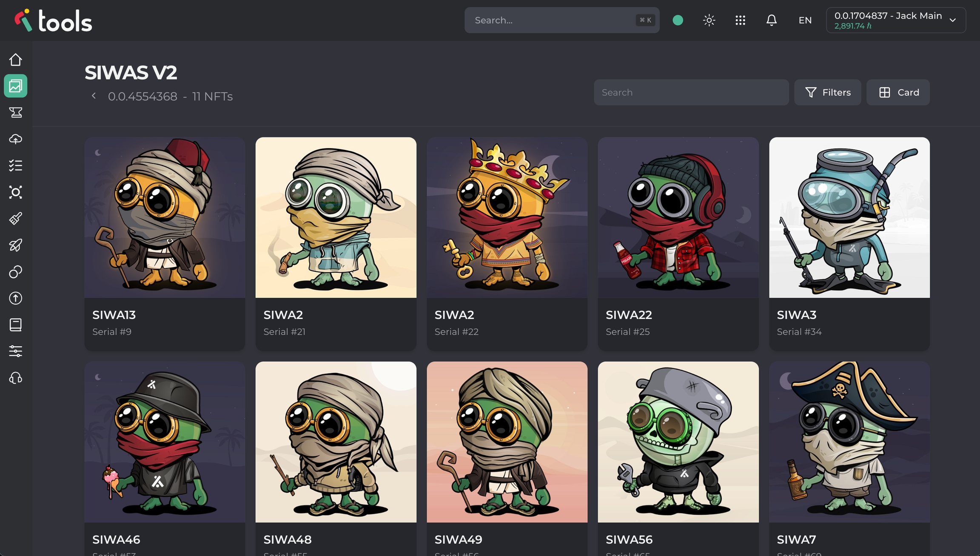The height and width of the screenshot is (556, 980).
Task: Click the tools logo
Action: pyautogui.click(x=54, y=21)
